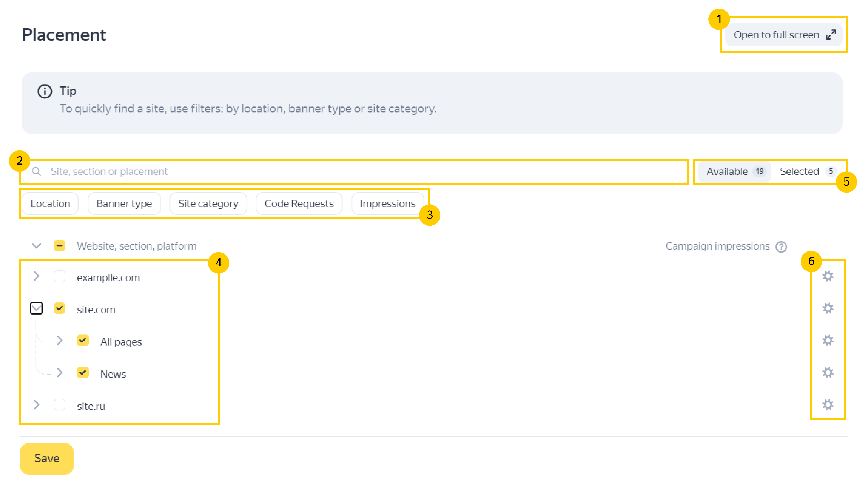The image size is (868, 483).
Task: Enable the site.ru checkbox
Action: (x=60, y=404)
